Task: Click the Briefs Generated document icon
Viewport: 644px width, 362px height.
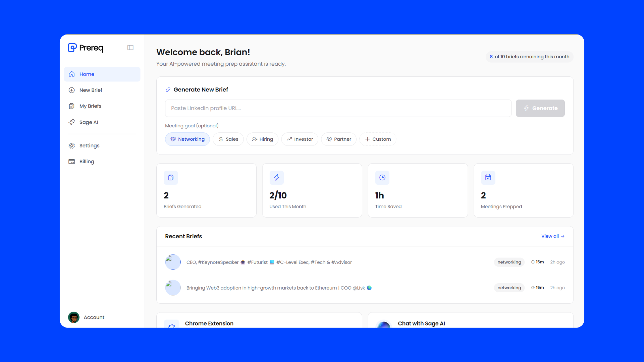Action: (x=171, y=178)
